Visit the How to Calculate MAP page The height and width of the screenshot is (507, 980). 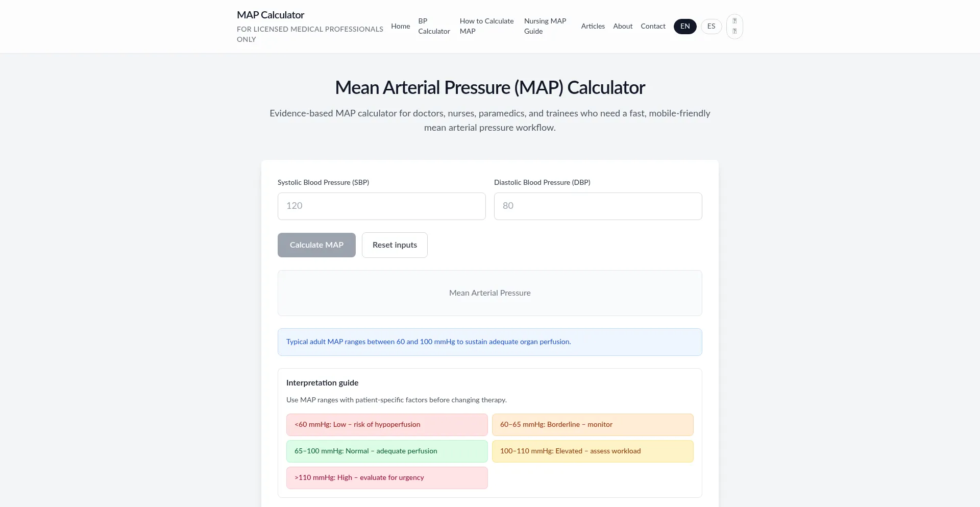(x=486, y=26)
